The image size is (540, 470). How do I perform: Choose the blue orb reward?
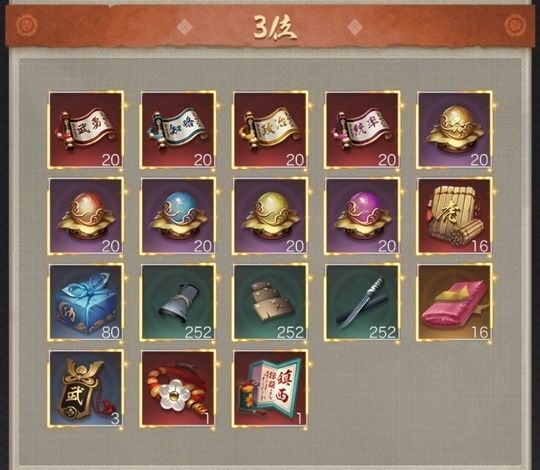click(x=178, y=216)
